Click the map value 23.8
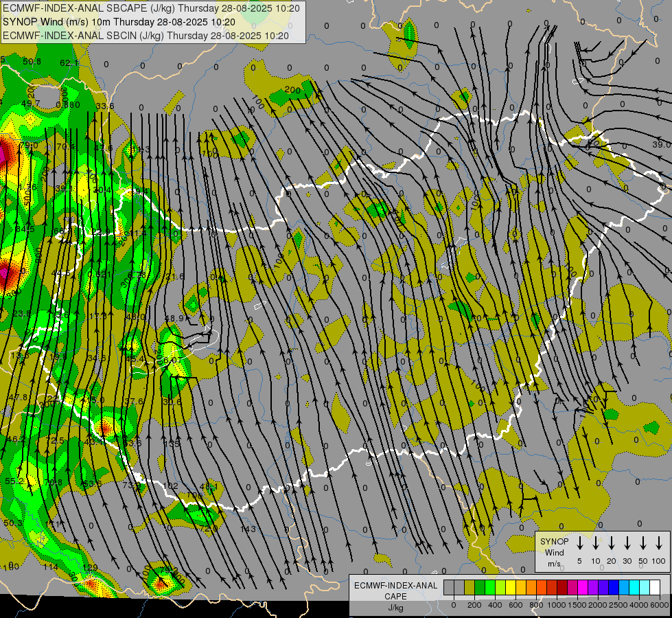Screen dimensions: 672x618 [x=21, y=314]
